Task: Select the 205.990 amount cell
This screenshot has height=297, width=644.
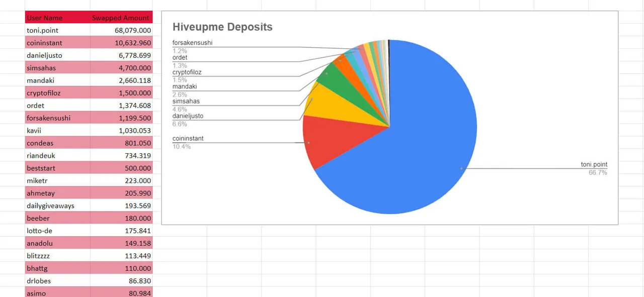Action: click(x=121, y=193)
